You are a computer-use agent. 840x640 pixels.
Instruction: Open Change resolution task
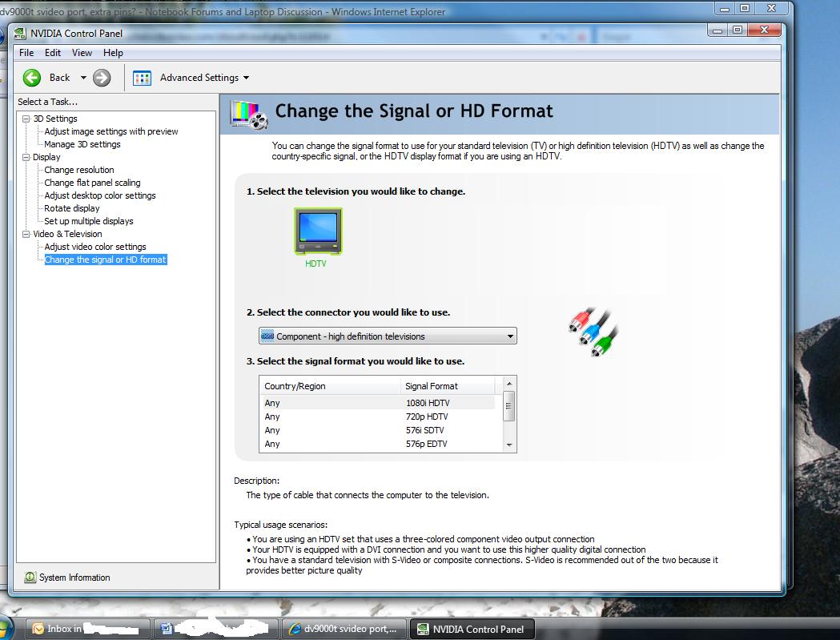point(78,170)
